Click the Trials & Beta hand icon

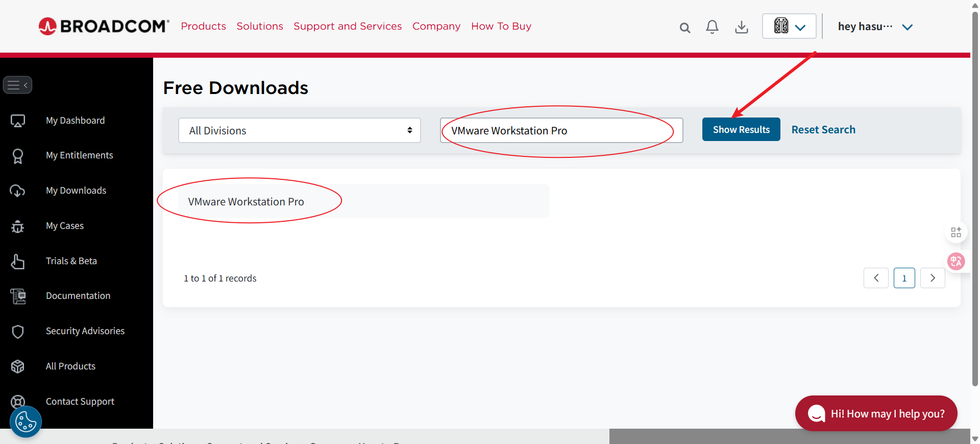pos(18,261)
